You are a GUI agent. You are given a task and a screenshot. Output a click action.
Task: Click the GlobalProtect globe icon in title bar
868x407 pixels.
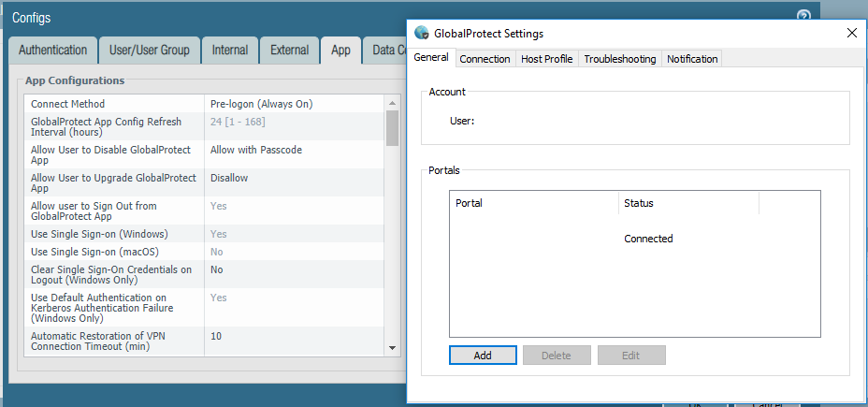coord(421,34)
